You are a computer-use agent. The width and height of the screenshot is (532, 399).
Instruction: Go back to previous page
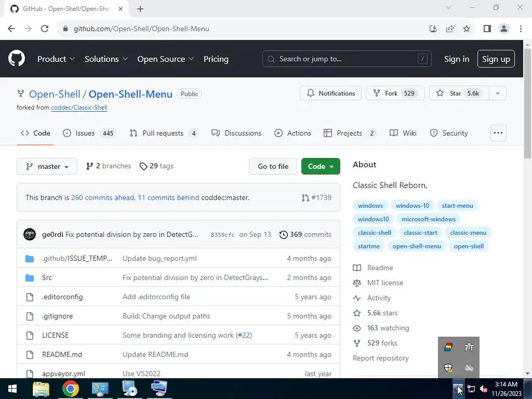pos(11,29)
